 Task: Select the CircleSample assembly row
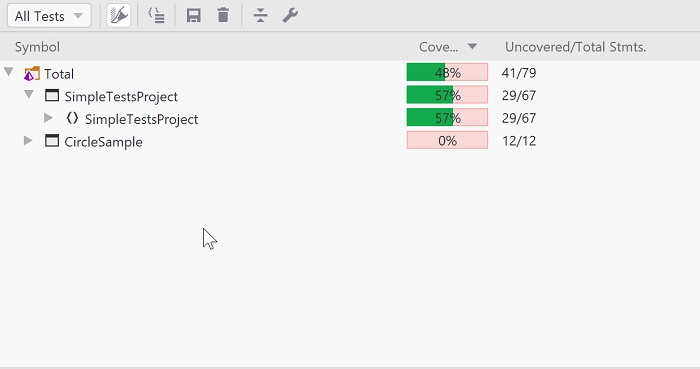tap(350, 141)
